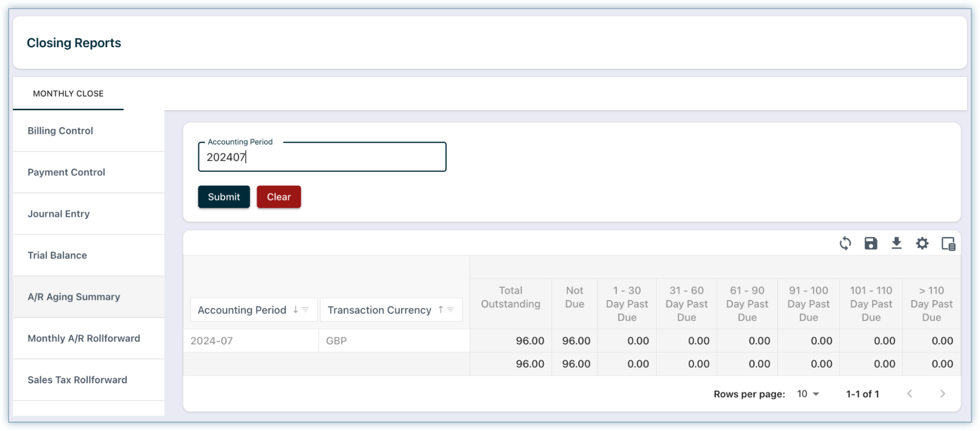The image size is (980, 431).
Task: Open Billing Control in the sidebar
Action: 60,131
